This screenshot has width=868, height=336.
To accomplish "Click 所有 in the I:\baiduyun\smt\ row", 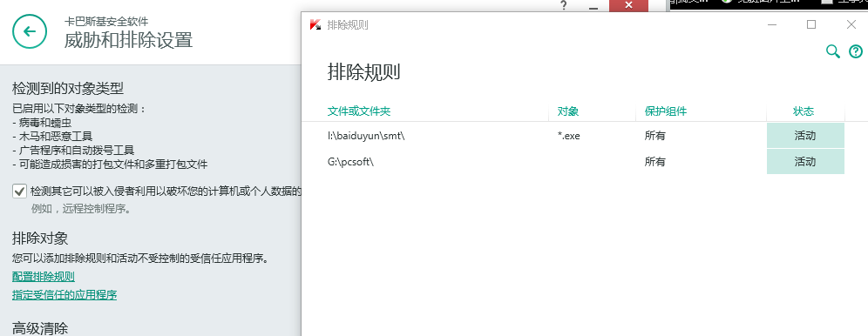I will pyautogui.click(x=654, y=136).
